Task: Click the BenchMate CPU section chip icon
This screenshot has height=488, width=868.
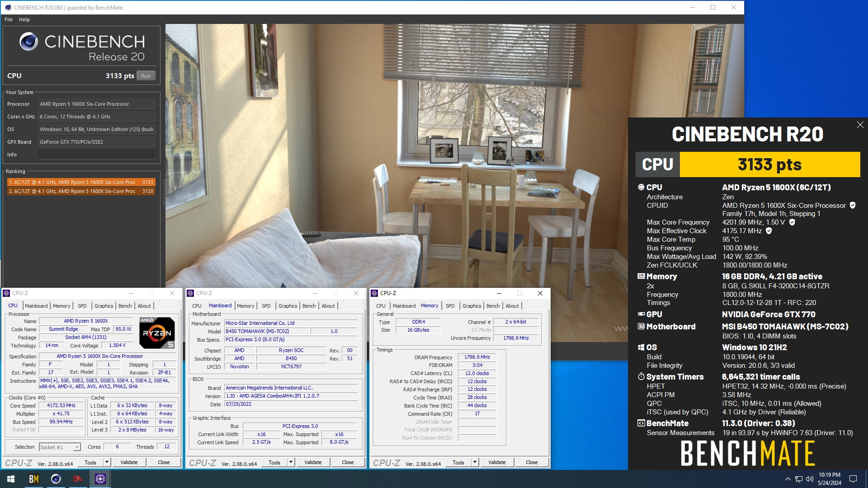Action: tap(641, 187)
